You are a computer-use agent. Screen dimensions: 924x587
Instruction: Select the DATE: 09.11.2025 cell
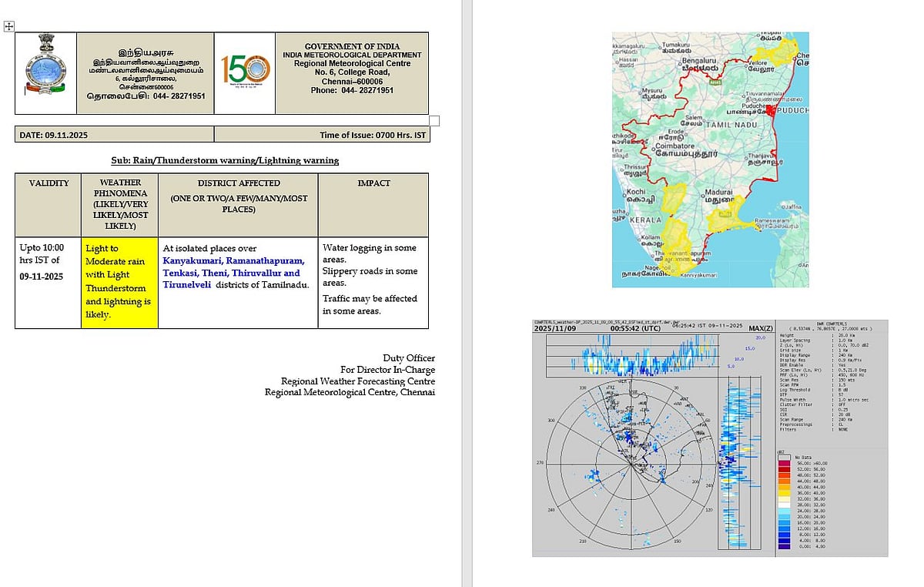click(114, 136)
